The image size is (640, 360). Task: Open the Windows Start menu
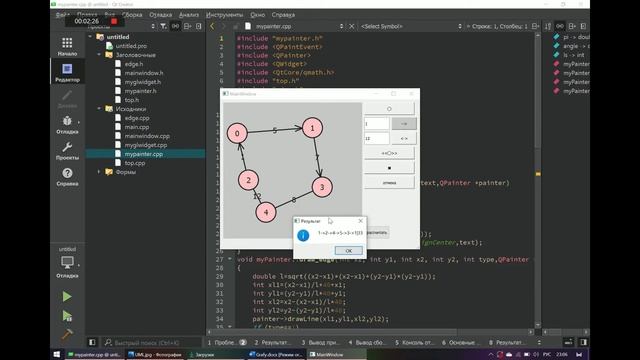(x=57, y=354)
